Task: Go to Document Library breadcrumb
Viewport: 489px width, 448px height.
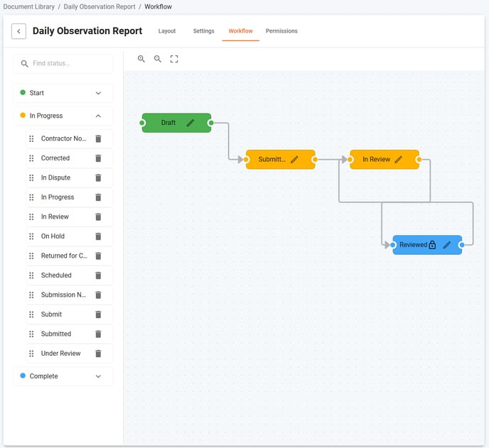Action: [28, 6]
